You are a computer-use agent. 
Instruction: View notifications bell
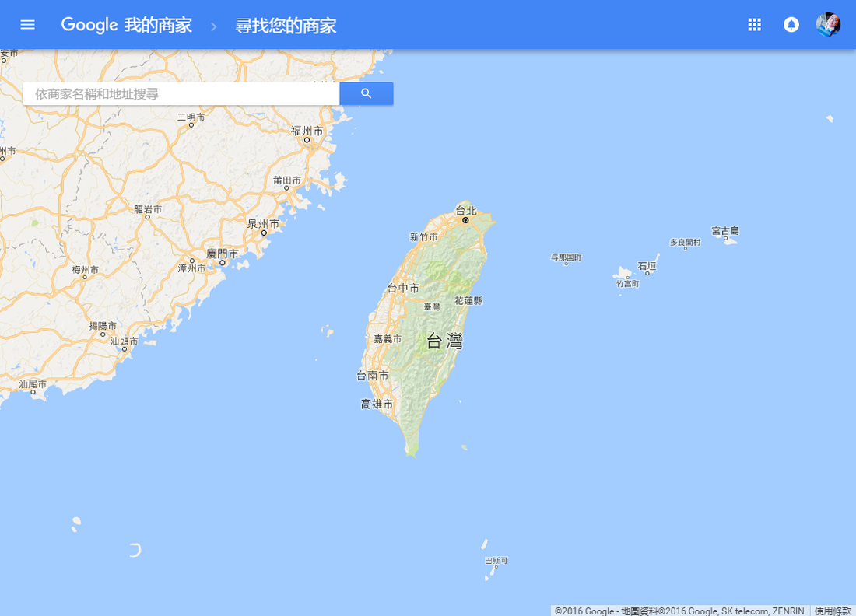[791, 25]
